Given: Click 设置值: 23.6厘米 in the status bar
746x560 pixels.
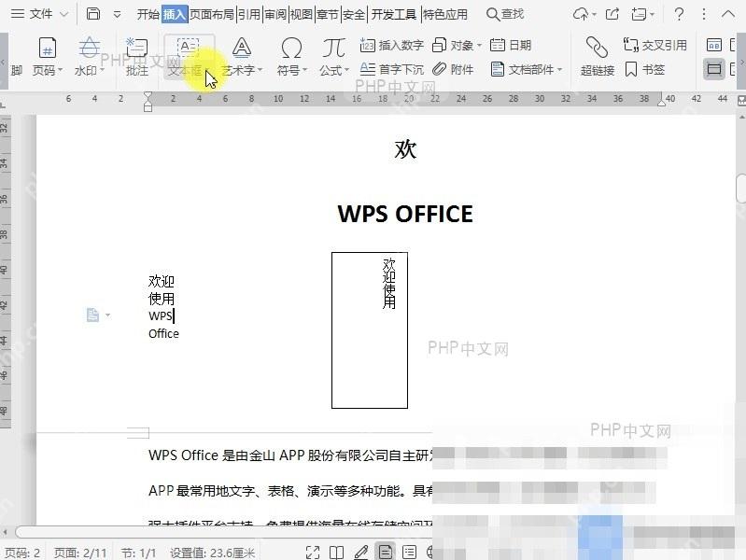Looking at the screenshot, I should 213,553.
